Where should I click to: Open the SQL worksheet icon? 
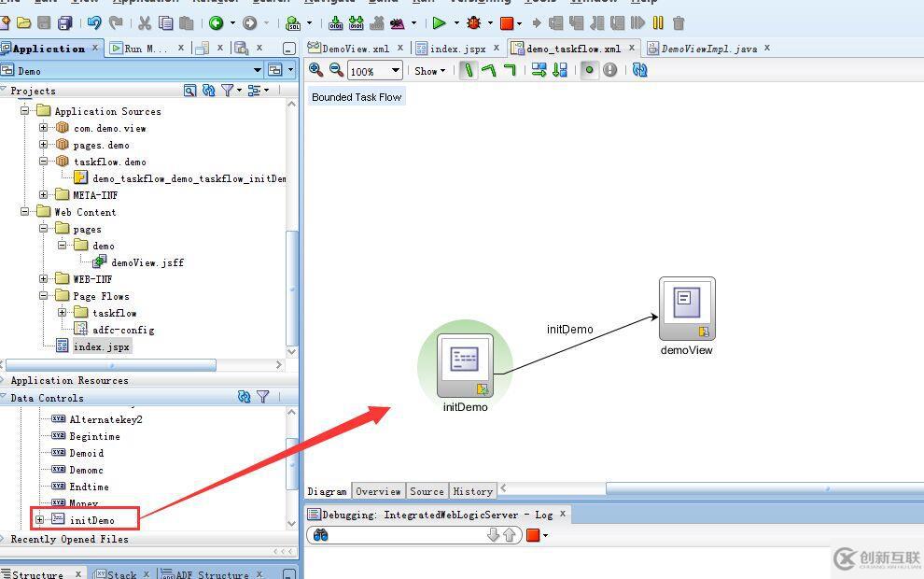[x=293, y=23]
